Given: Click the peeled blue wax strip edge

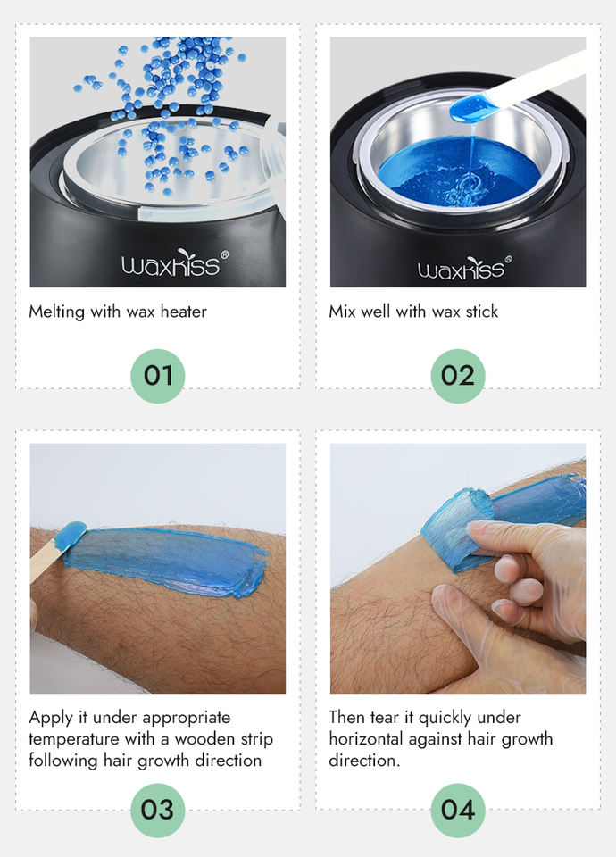Looking at the screenshot, I should pyautogui.click(x=456, y=528).
